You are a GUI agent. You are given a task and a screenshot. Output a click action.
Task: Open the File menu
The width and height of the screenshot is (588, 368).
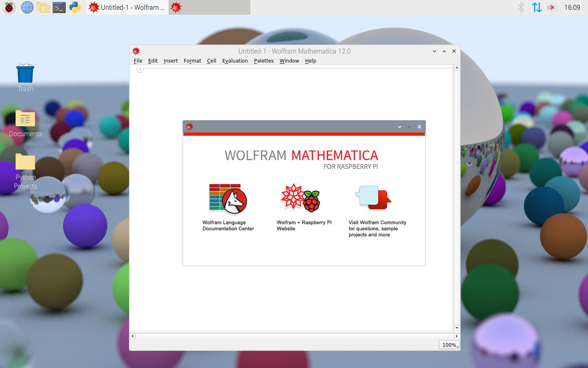click(138, 61)
